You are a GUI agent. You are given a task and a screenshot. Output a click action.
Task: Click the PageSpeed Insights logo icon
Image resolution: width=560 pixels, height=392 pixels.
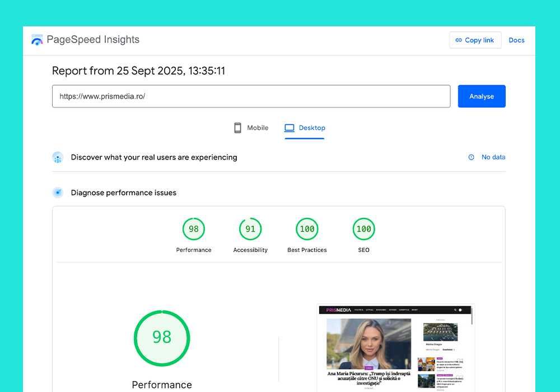pyautogui.click(x=37, y=40)
